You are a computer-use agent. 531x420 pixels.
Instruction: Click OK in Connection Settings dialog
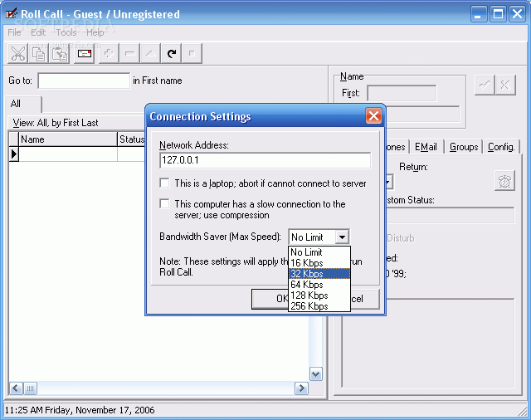tap(270, 299)
